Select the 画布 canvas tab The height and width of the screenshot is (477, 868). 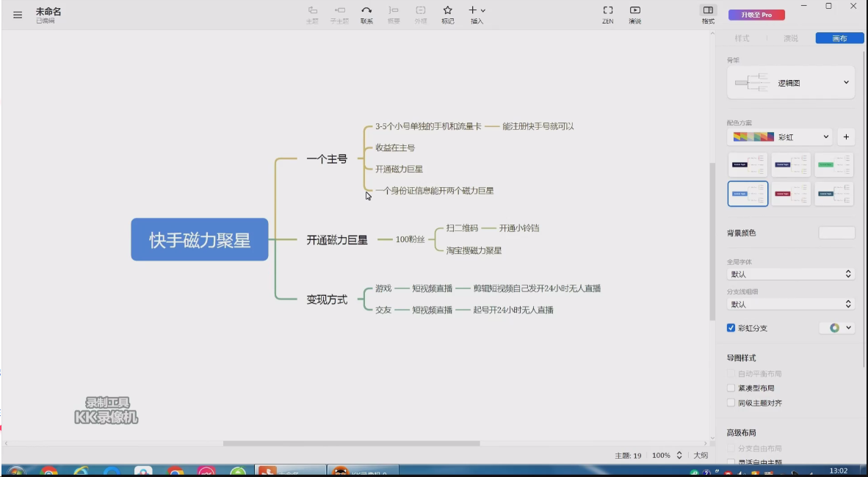(840, 38)
